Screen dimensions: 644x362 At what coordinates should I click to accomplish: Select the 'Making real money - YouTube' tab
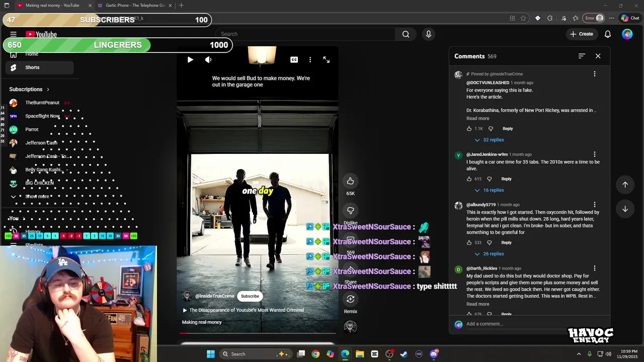point(52,6)
